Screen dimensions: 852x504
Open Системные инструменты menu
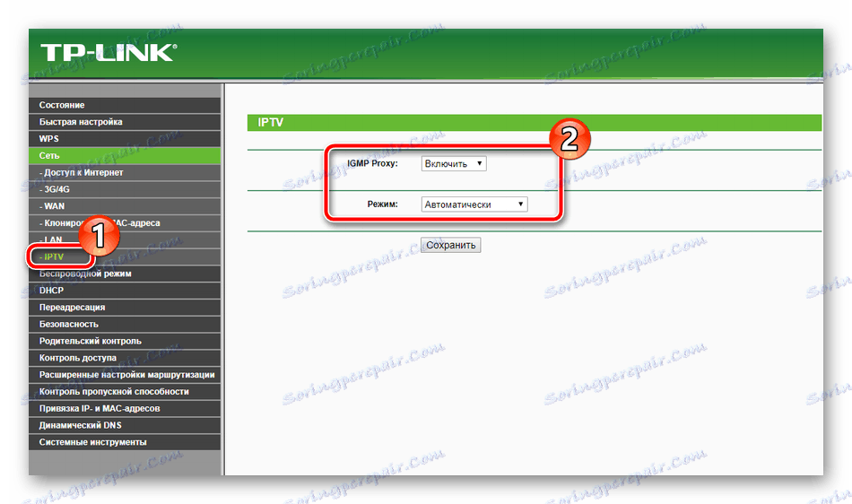click(125, 441)
